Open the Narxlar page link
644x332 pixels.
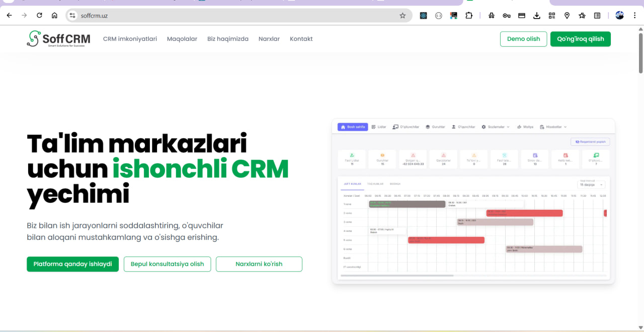pyautogui.click(x=269, y=38)
